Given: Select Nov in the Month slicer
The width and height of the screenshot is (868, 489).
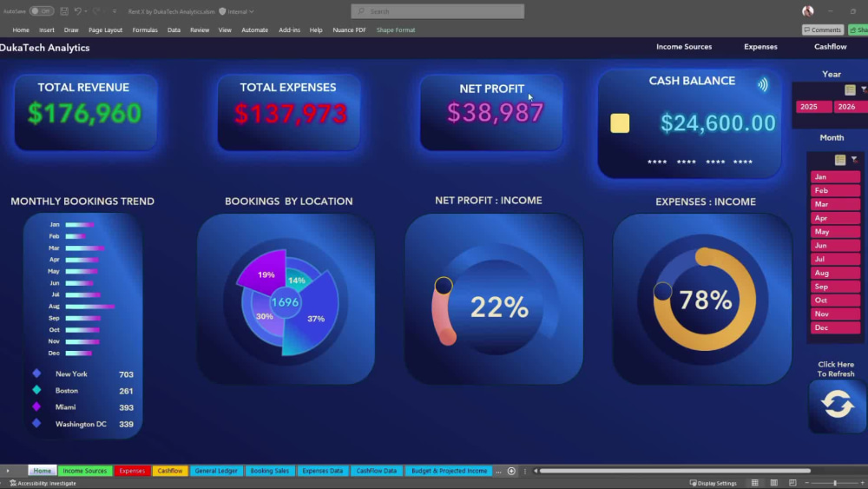Looking at the screenshot, I should pyautogui.click(x=835, y=314).
